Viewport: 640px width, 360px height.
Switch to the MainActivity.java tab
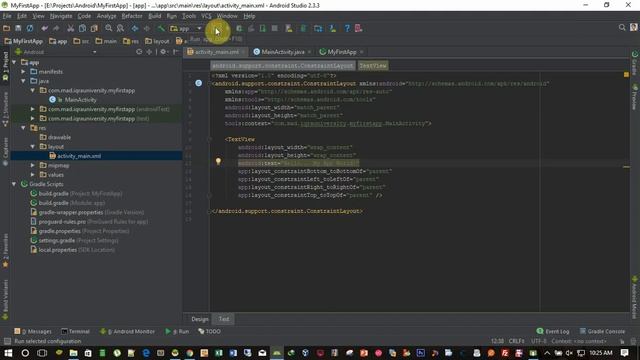[x=282, y=52]
